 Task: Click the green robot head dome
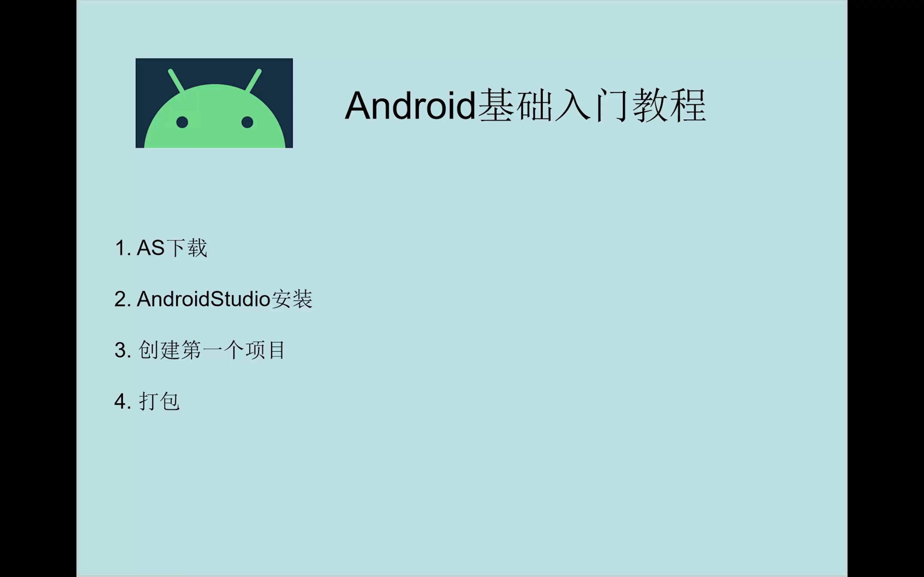[215, 116]
